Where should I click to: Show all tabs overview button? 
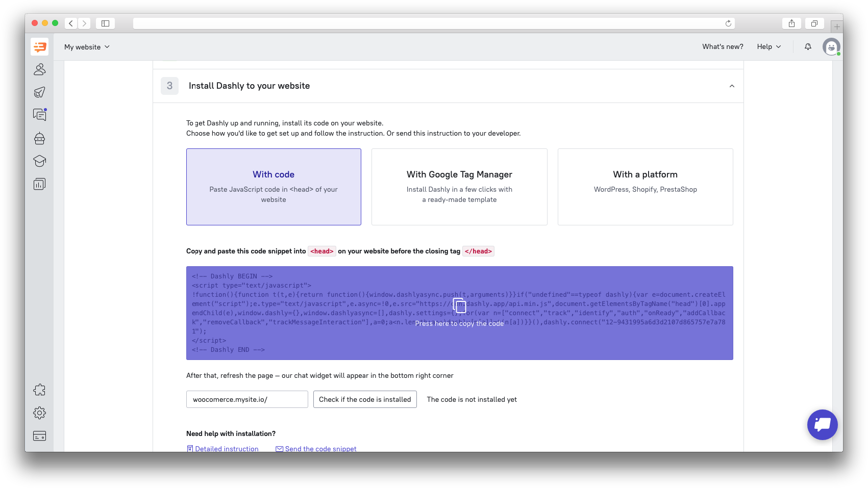click(x=814, y=23)
